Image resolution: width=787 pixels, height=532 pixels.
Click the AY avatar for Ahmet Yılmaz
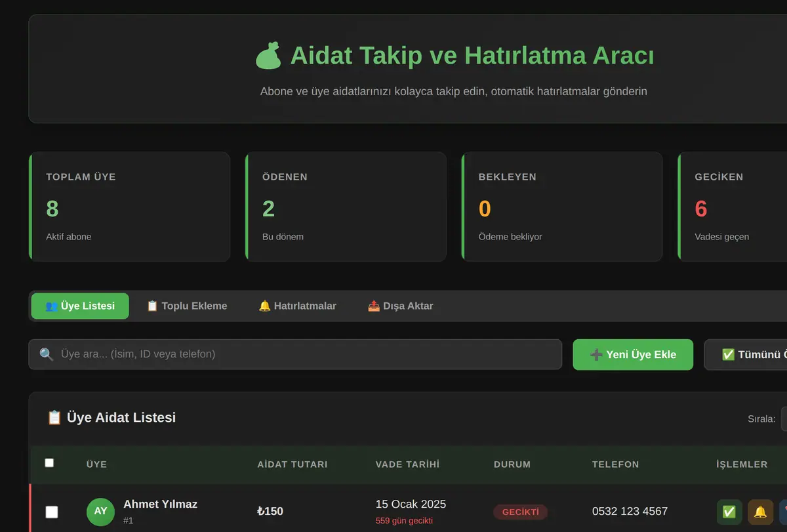pos(100,512)
